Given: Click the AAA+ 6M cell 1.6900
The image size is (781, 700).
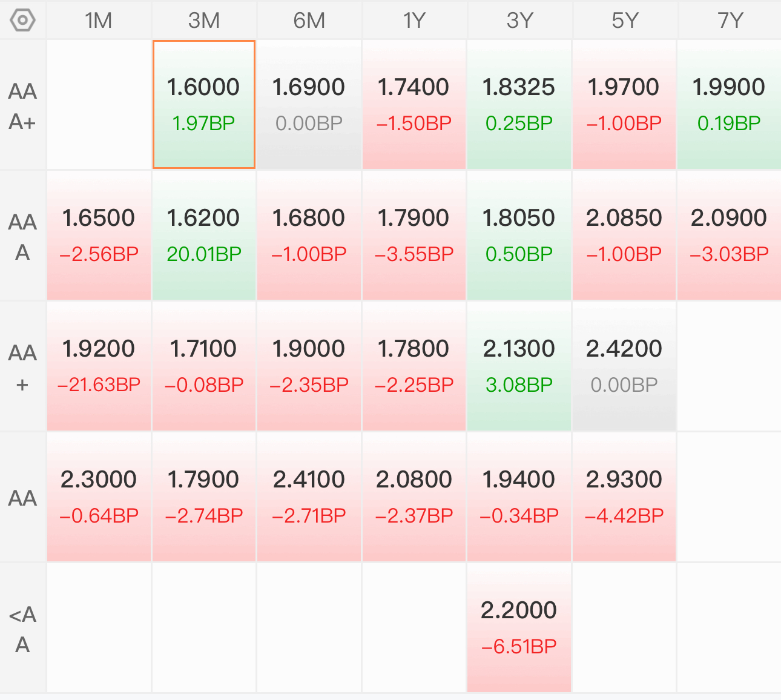Looking at the screenshot, I should point(309,105).
